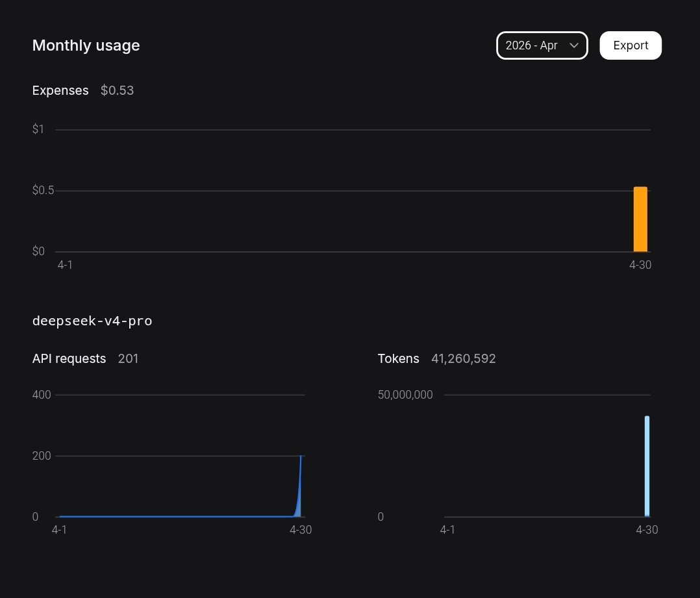Click the 4-30 label under API requests chart
This screenshot has height=598, width=700.
(301, 530)
